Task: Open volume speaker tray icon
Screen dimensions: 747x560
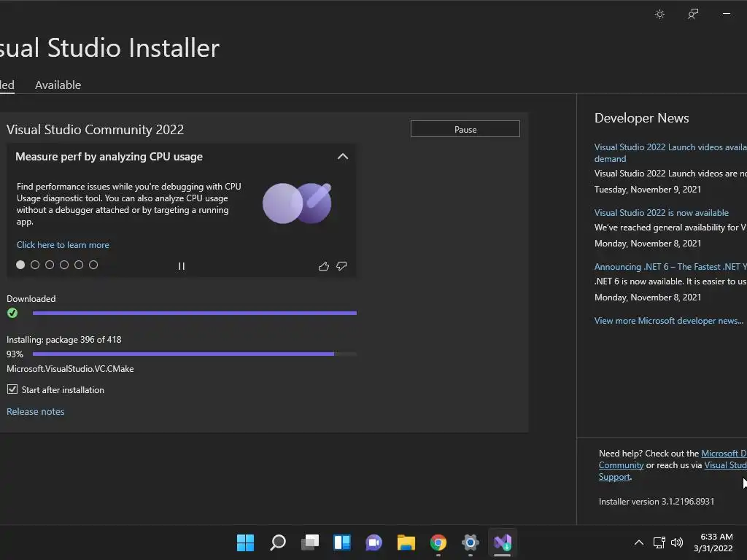Action: click(x=676, y=542)
